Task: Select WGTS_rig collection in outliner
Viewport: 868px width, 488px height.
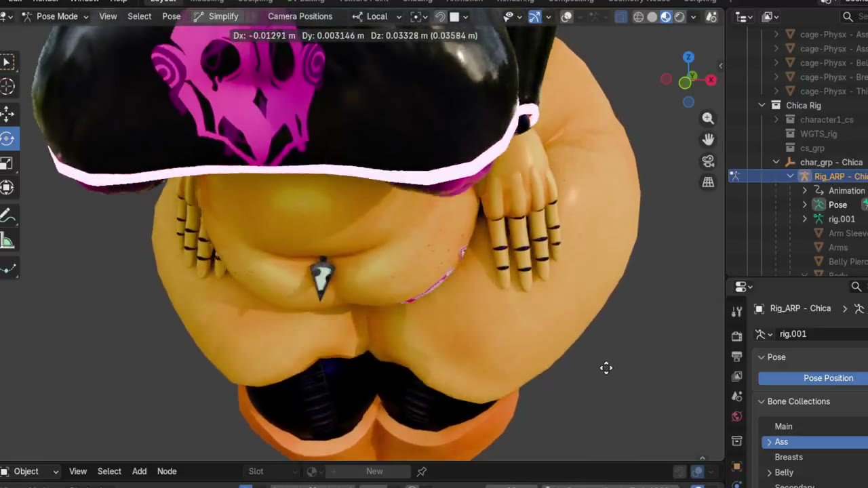Action: [x=818, y=134]
